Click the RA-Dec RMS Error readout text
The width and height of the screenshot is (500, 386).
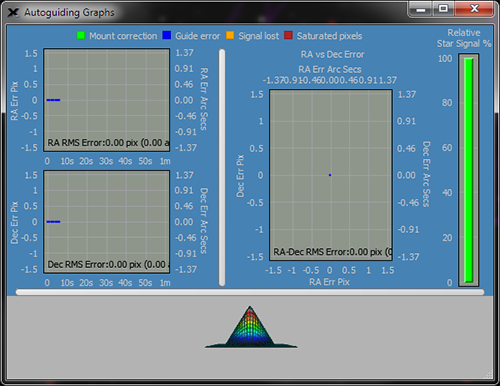[x=332, y=252]
